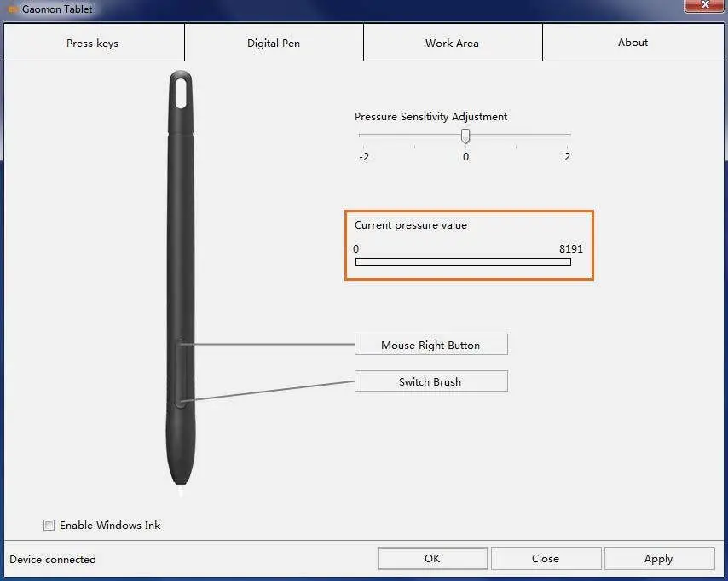
Task: Open the Work Area tab
Action: coord(452,43)
